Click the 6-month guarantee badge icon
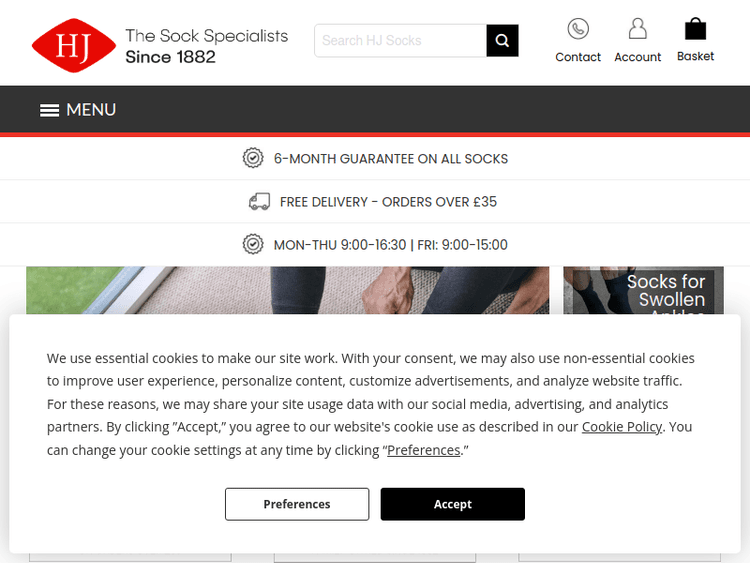Screen dimensions: 750x563 point(253,158)
